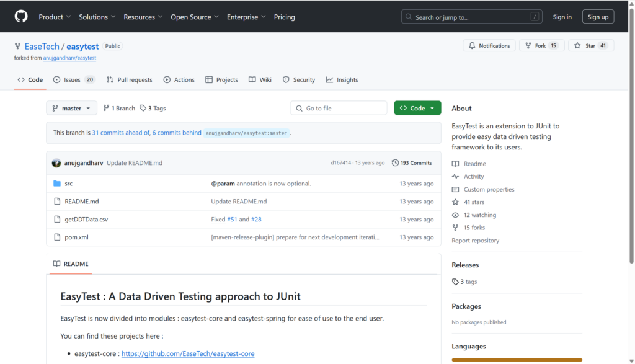635x364 pixels.
Task: Click the Notifications bell button
Action: pyautogui.click(x=489, y=46)
